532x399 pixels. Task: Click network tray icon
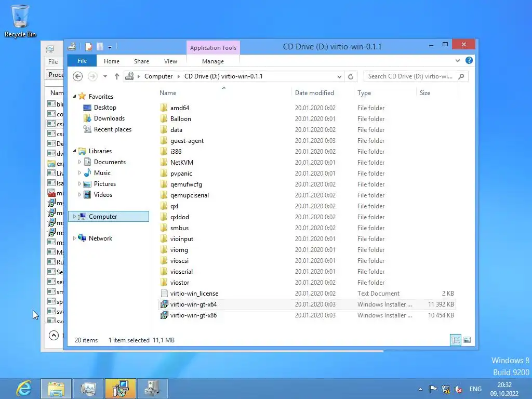click(x=445, y=389)
